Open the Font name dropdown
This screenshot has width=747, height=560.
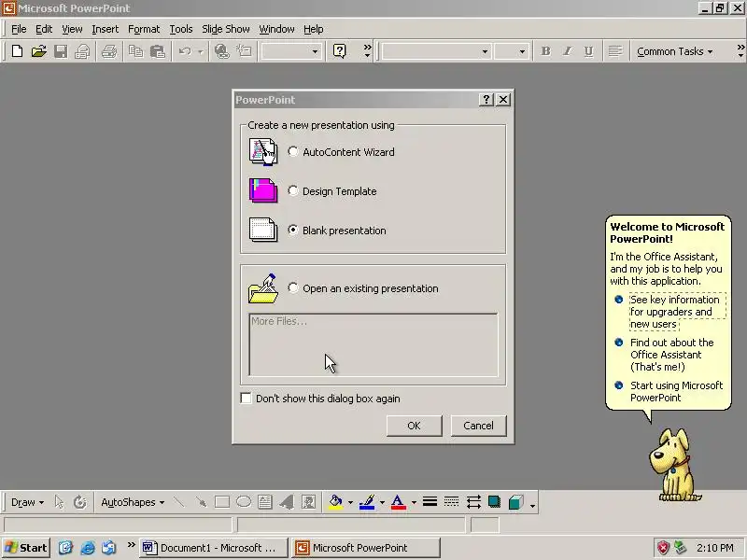click(x=485, y=51)
